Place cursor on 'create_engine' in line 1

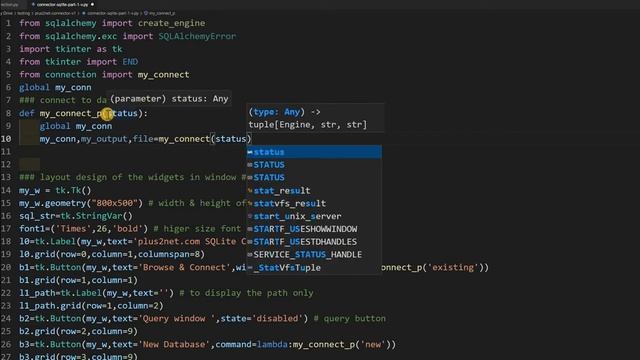171,23
